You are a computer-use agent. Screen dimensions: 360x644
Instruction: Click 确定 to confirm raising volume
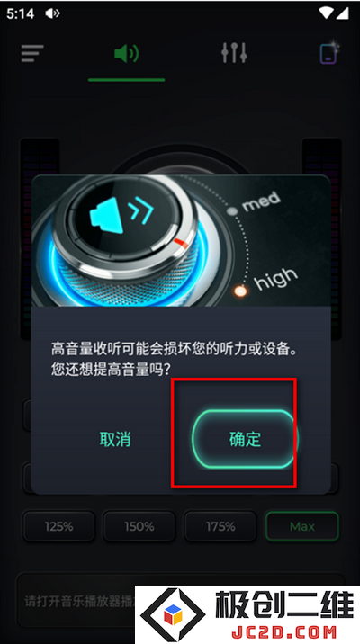(245, 439)
